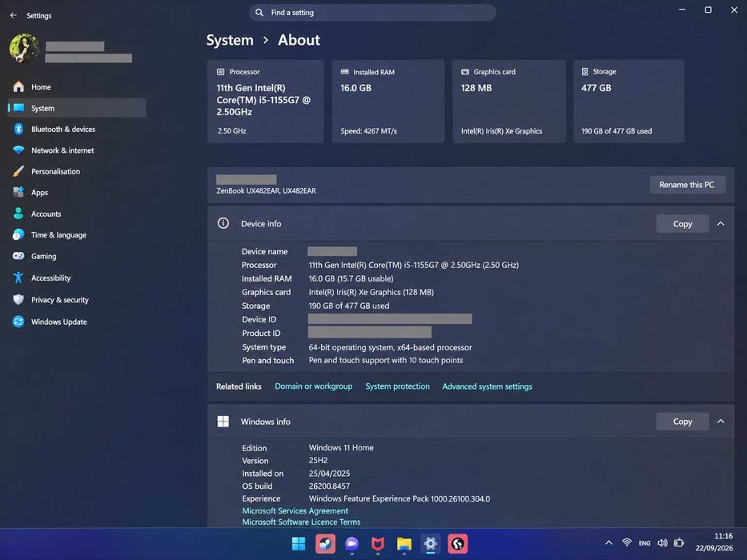Image resolution: width=747 pixels, height=560 pixels.
Task: Click the battery tray icon
Action: coord(679,543)
